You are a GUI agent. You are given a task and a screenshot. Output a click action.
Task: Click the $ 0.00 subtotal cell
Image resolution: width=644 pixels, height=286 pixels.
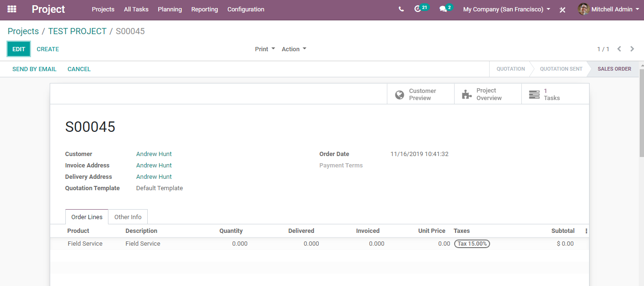click(565, 244)
